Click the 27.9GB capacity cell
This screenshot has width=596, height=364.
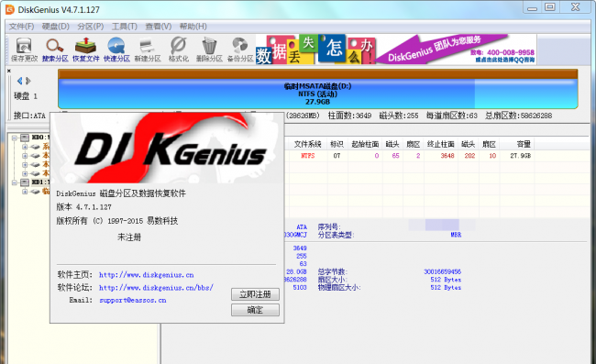click(x=521, y=156)
